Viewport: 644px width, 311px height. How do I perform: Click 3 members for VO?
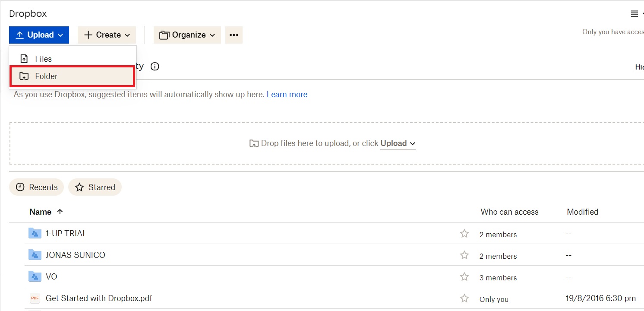click(498, 278)
